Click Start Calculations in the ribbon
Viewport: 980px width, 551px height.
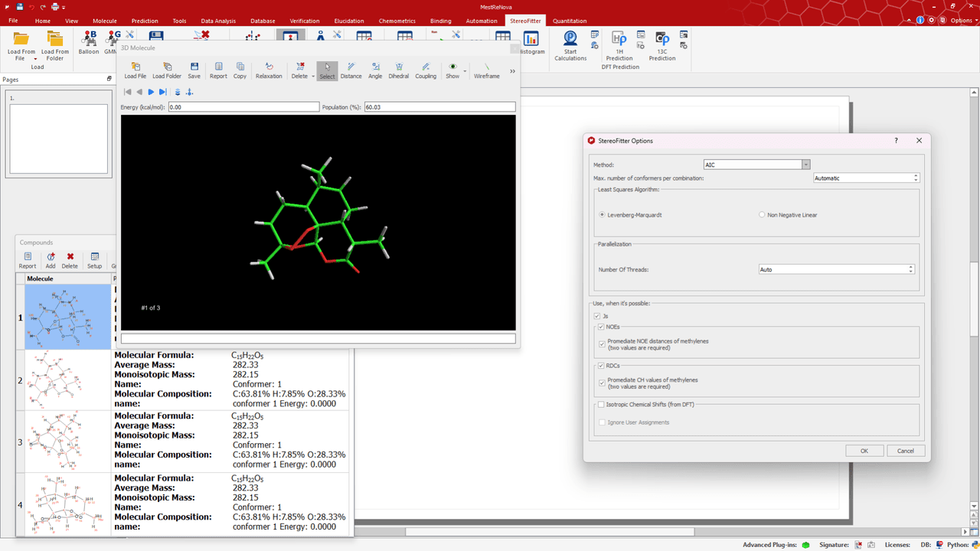(570, 46)
